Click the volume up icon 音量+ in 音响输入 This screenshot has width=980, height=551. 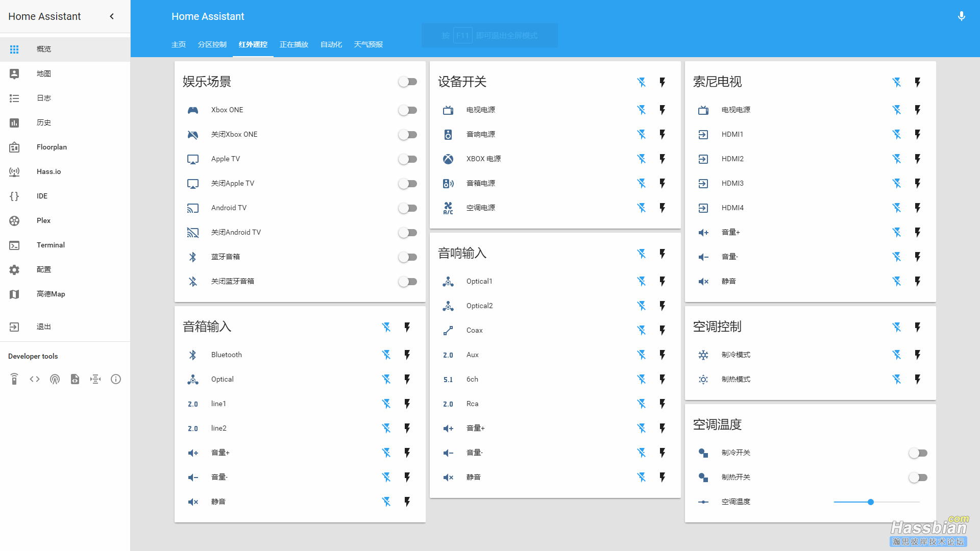tap(448, 428)
